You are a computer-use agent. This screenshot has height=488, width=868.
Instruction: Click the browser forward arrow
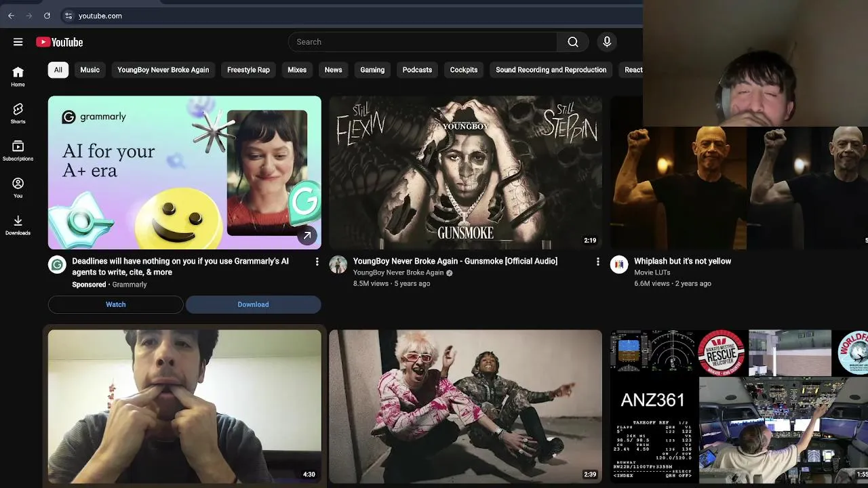point(28,16)
